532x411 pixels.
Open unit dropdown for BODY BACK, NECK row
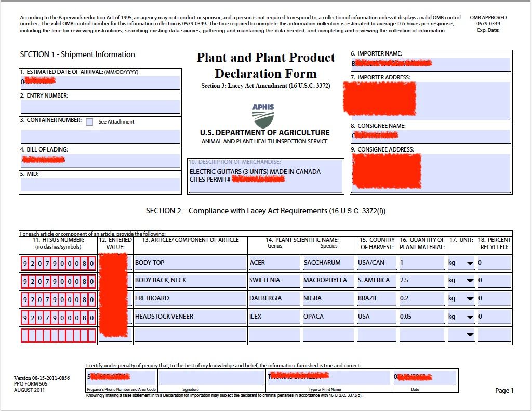tap(470, 281)
